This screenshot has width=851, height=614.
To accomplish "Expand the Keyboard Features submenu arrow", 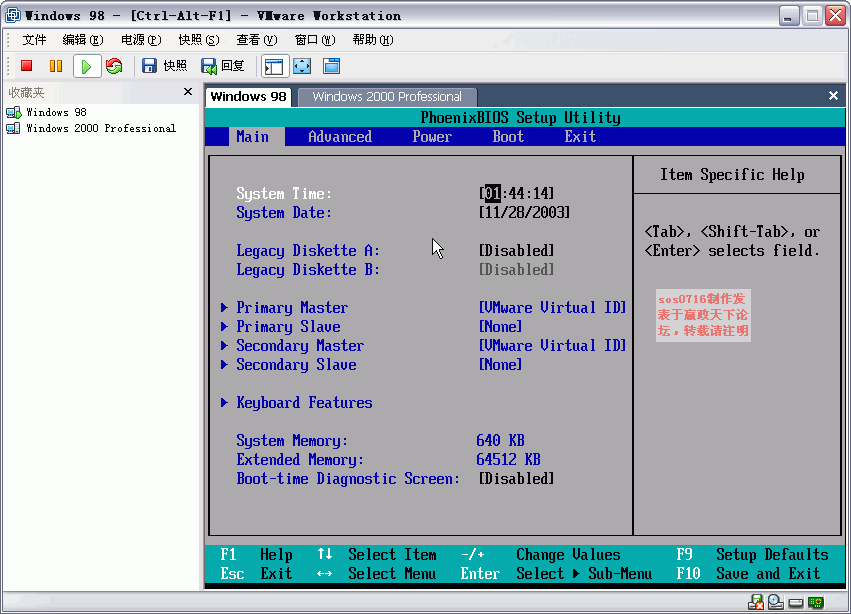I will [x=224, y=403].
